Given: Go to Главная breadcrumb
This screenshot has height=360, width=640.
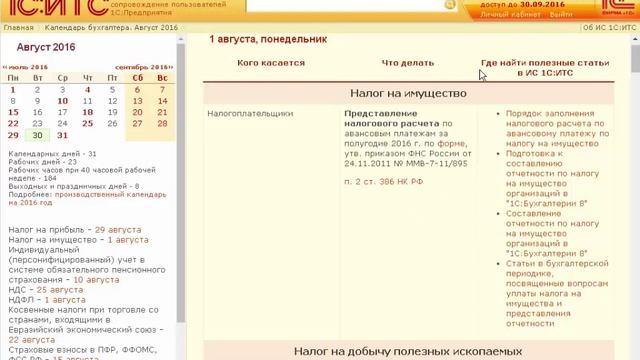Looking at the screenshot, I should pos(18,28).
